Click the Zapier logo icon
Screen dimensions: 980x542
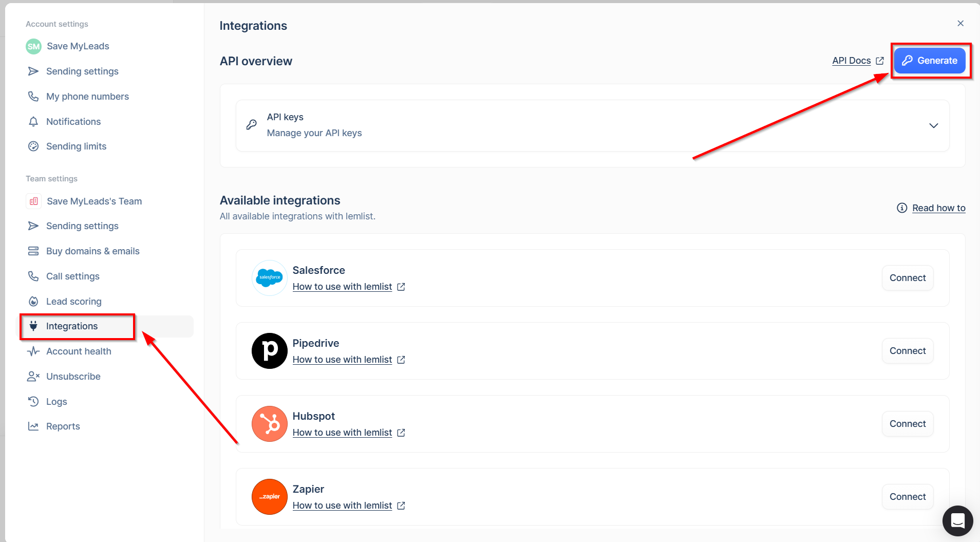(269, 497)
